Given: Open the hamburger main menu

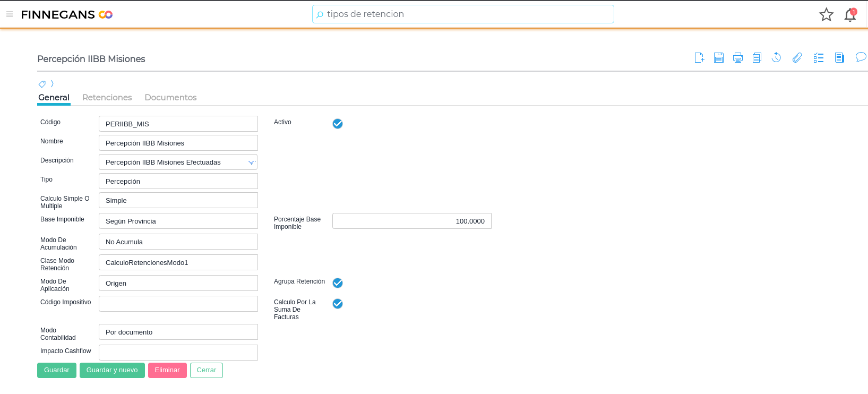Looking at the screenshot, I should 10,14.
